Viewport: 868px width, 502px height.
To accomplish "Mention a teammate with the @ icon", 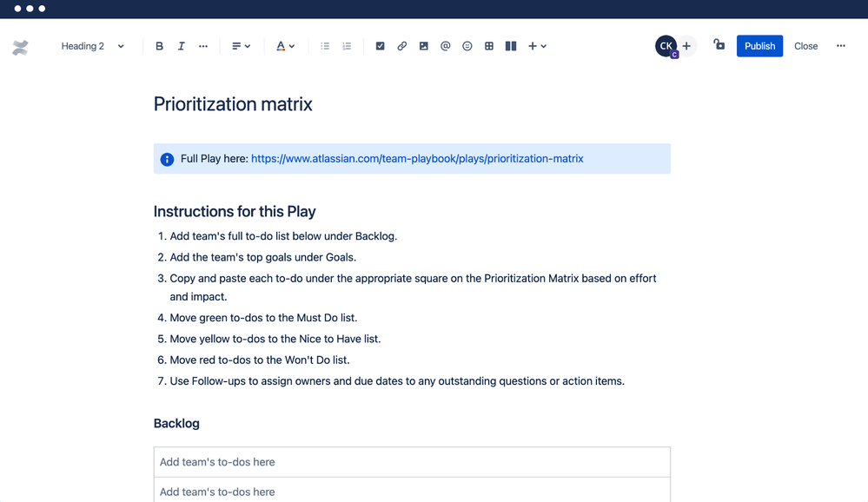I will [445, 45].
